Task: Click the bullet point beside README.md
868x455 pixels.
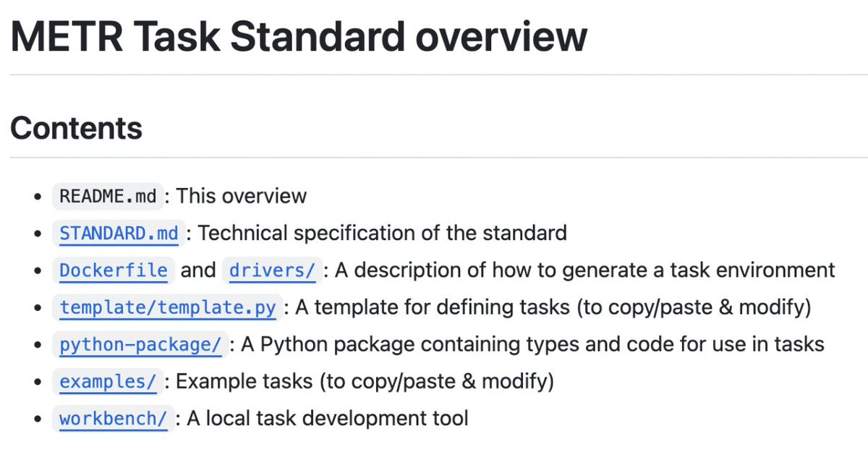Action: tap(38, 197)
